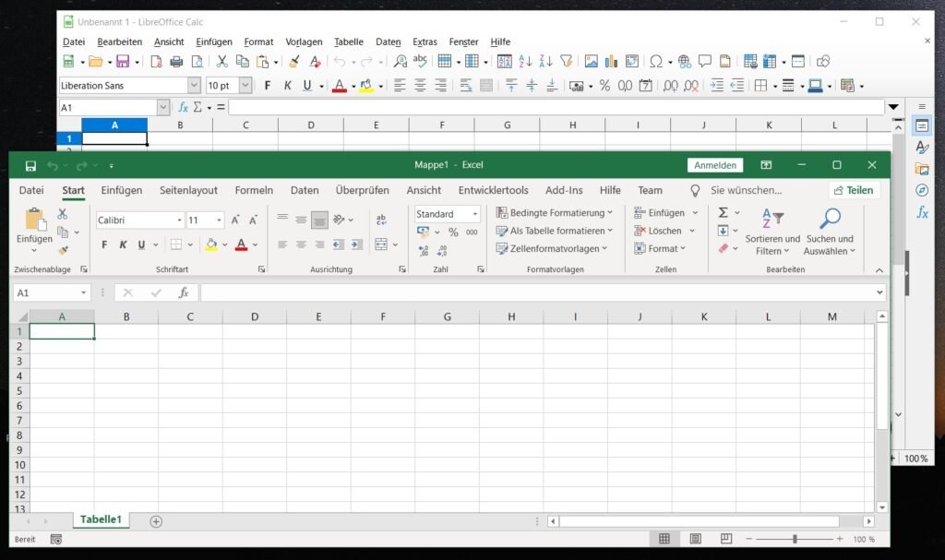This screenshot has width=945, height=560.
Task: Click Sortieren und Filtern in the ribbon
Action: coord(773,229)
